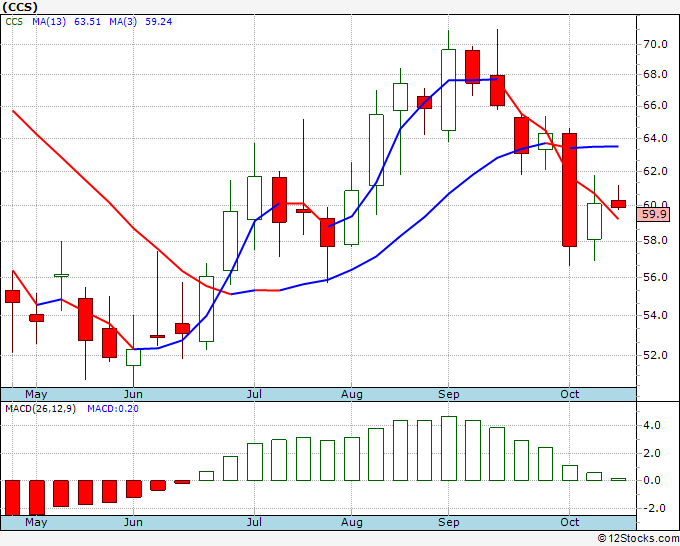Click Jul on the MACD panel axis
This screenshot has width=680, height=546.
pos(254,522)
